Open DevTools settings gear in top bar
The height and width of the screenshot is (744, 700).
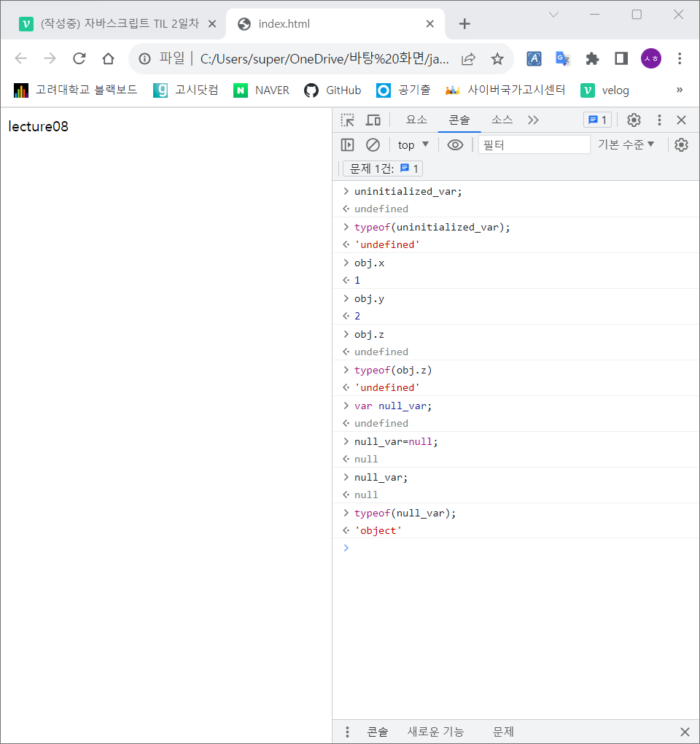coord(634,120)
